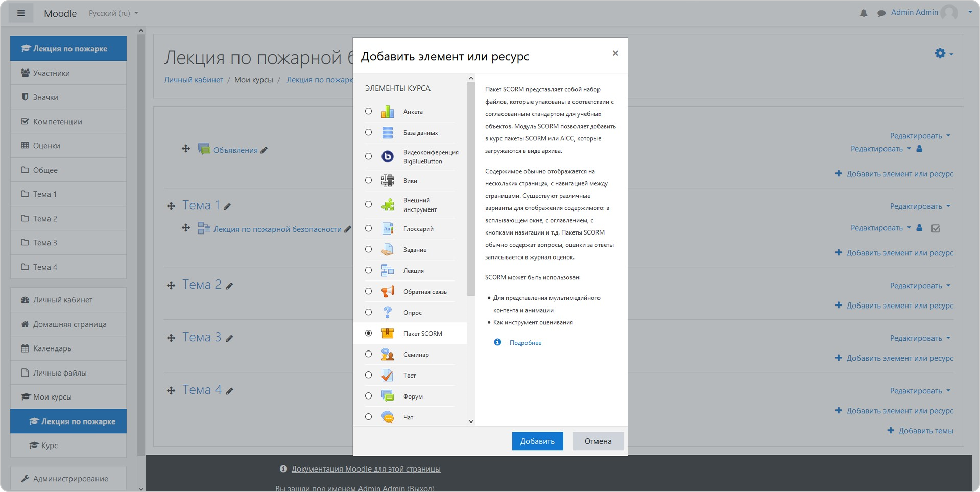The image size is (980, 492).
Task: Click the move handle beside Тема 2
Action: pyautogui.click(x=171, y=286)
